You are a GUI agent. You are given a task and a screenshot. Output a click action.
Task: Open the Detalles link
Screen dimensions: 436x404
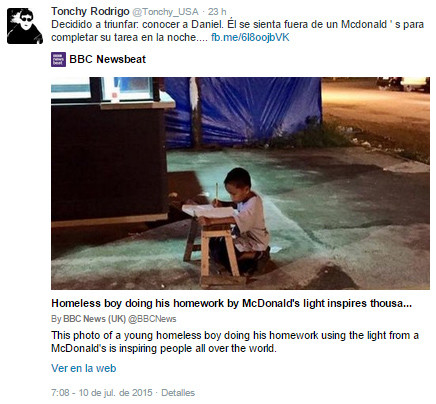[x=178, y=393]
